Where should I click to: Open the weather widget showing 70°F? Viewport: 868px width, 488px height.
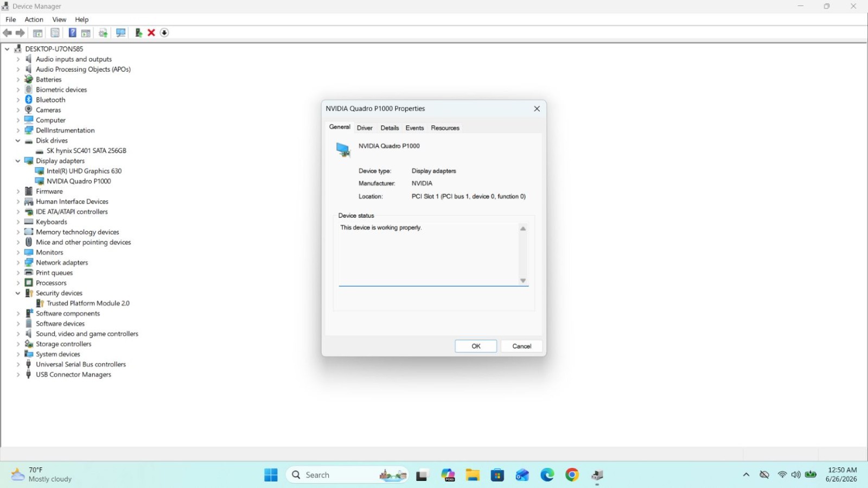41,475
